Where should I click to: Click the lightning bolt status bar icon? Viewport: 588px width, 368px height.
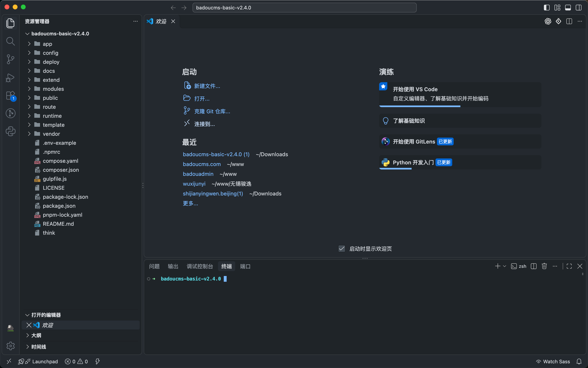[97, 361]
